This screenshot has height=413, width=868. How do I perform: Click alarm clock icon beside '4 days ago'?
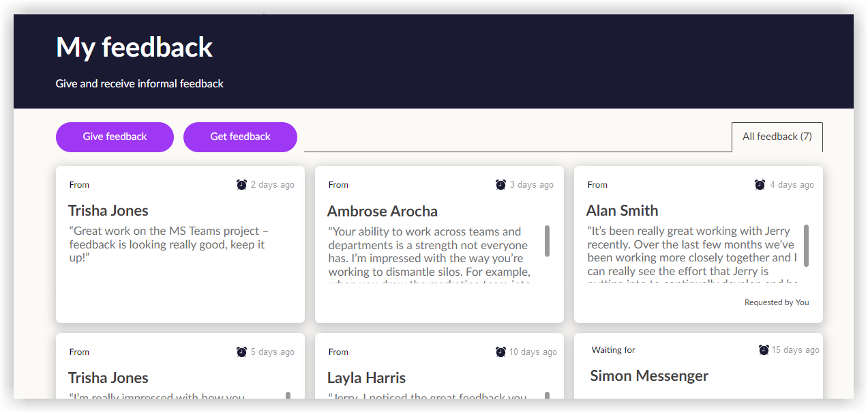tap(760, 184)
